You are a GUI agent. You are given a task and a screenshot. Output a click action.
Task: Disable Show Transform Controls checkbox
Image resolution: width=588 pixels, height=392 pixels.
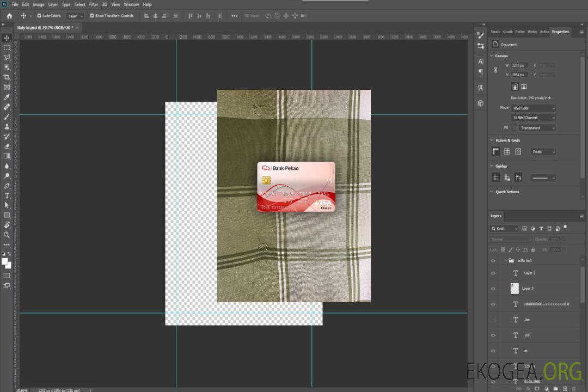coord(92,16)
